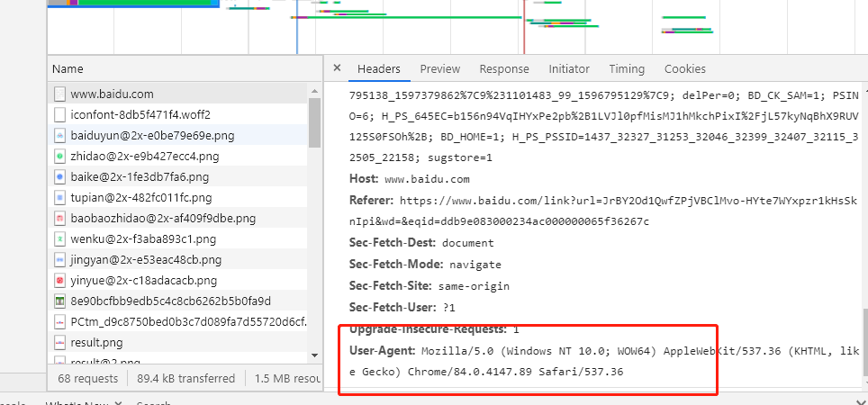Open the Cookies tab
868x405 pixels.
point(685,69)
